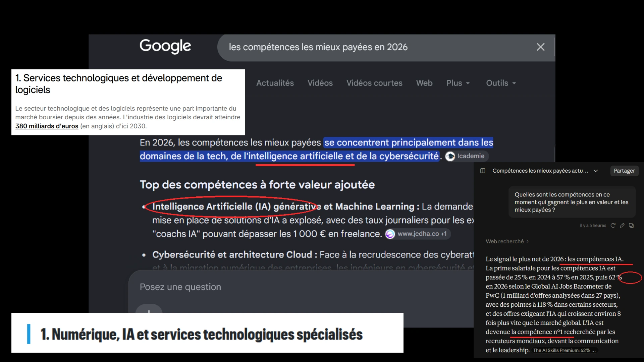Click heading Numérique, IA et services technologiques spécialisés
The image size is (644, 362).
pos(202,335)
